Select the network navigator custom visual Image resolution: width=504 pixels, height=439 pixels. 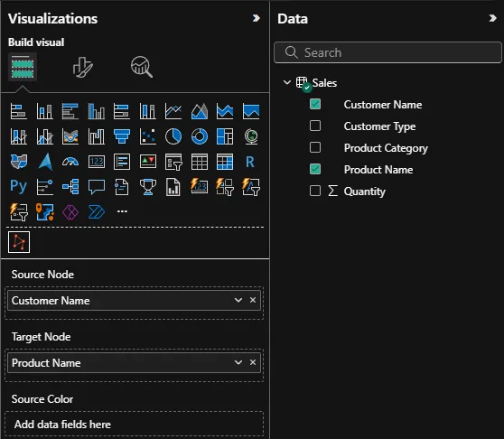click(x=19, y=242)
